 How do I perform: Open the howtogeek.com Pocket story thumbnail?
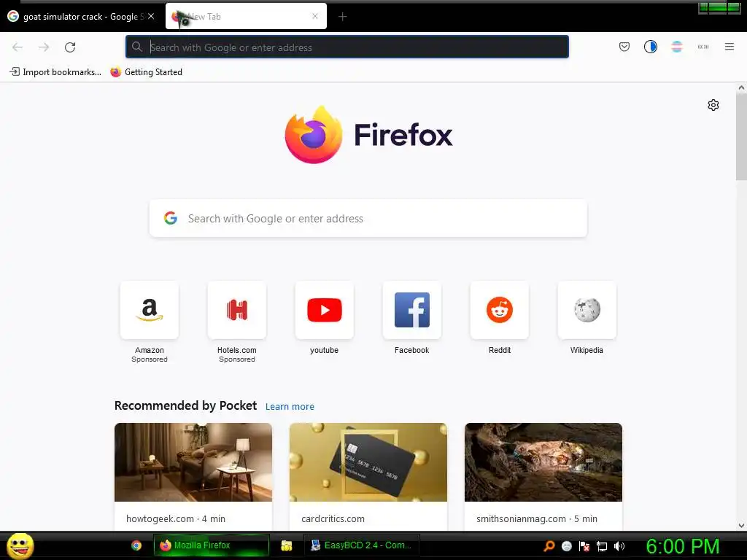tap(193, 462)
